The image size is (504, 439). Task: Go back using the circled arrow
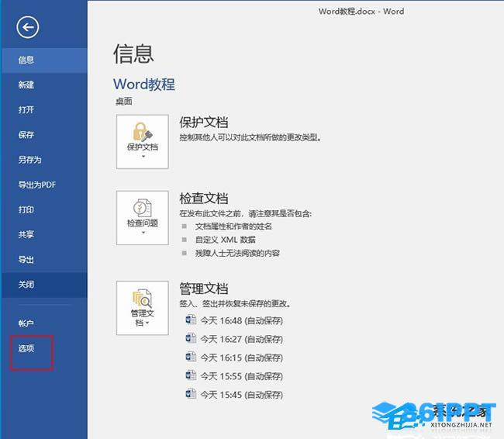click(28, 27)
